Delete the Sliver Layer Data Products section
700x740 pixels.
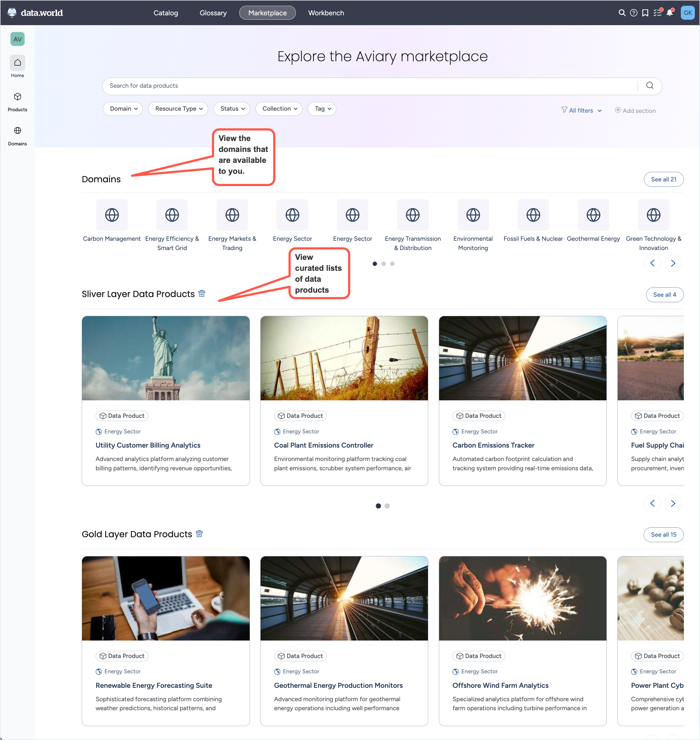(202, 293)
